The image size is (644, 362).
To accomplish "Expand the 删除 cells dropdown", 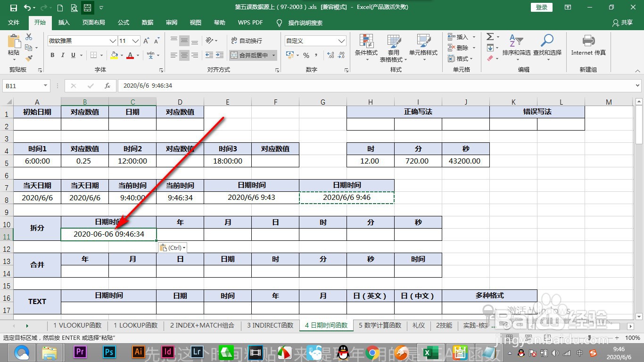I will pos(474,48).
